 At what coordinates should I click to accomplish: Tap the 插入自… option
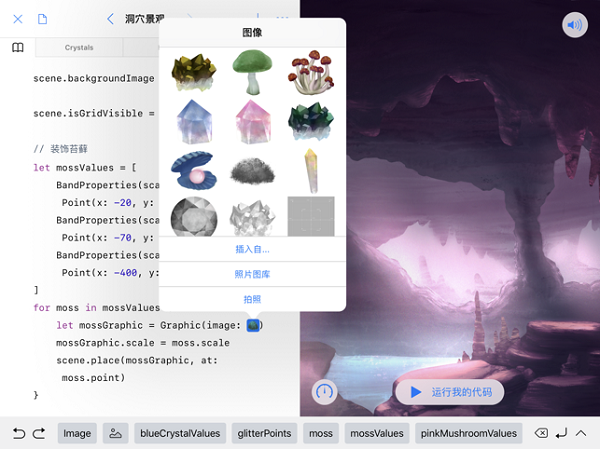[253, 250]
